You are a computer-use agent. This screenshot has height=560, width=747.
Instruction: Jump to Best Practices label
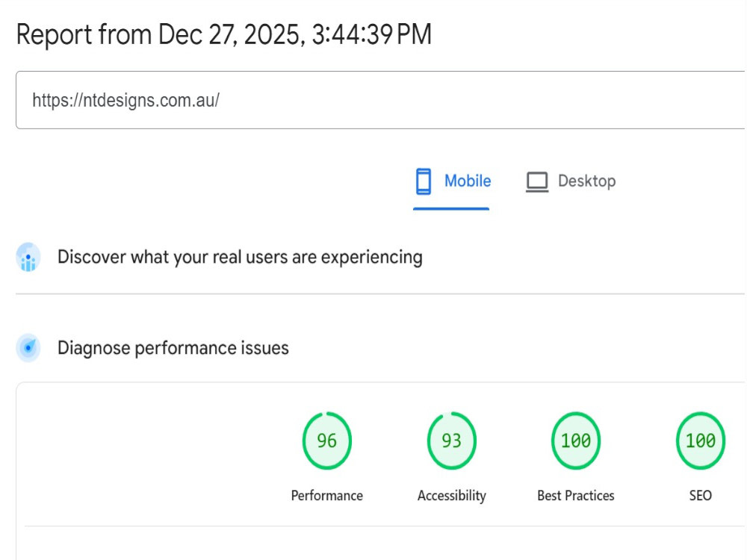(576, 496)
